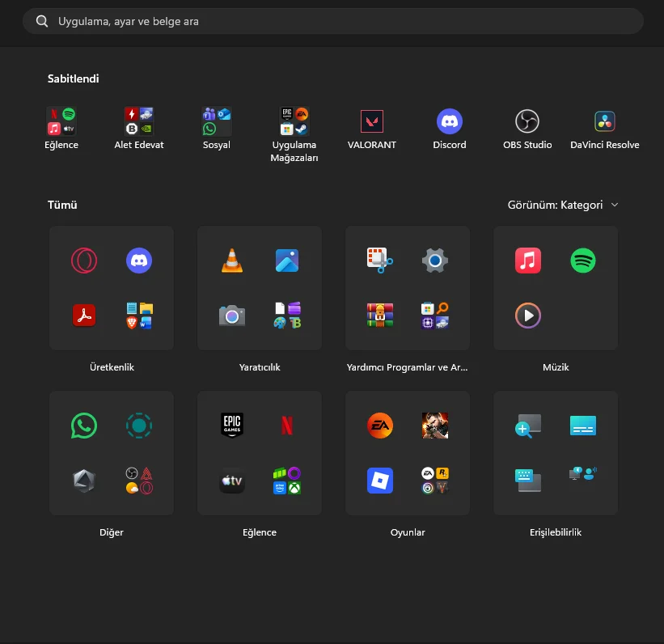Viewport: 664px width, 644px height.
Task: Open the pinned Eğlence folder
Action: coord(61,121)
